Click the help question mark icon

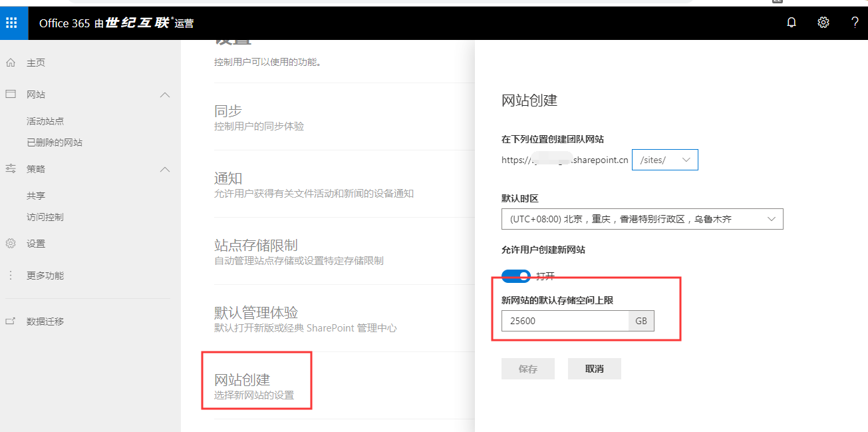pyautogui.click(x=855, y=23)
